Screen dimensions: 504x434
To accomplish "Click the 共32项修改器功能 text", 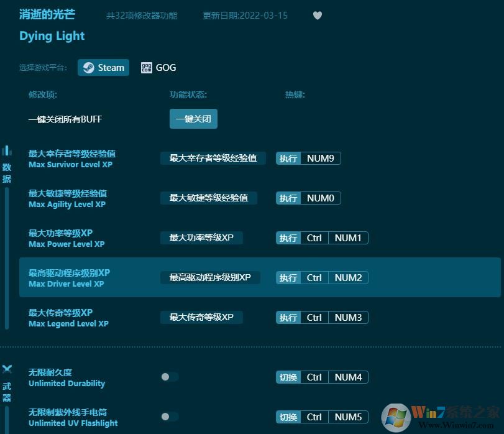I will 142,16.
